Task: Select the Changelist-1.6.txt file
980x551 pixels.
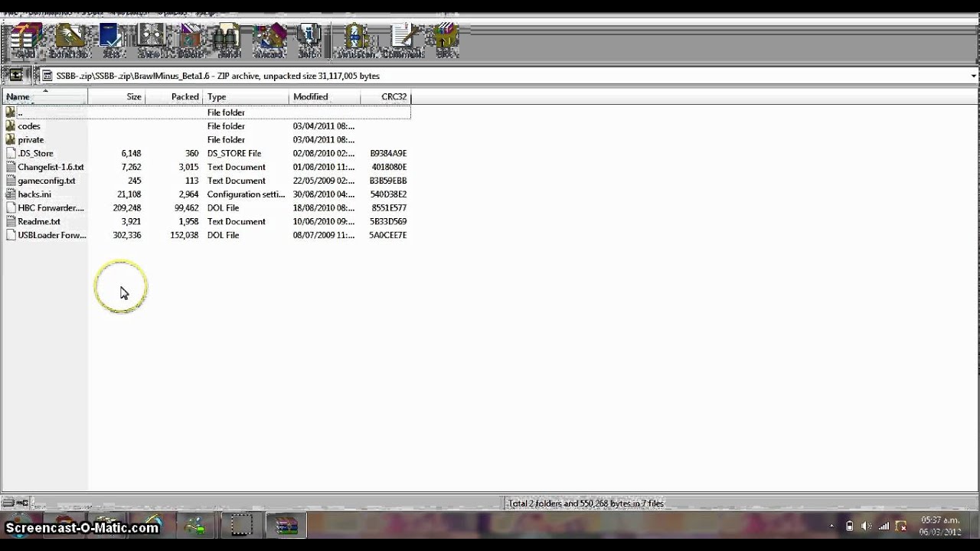Action: pos(51,167)
